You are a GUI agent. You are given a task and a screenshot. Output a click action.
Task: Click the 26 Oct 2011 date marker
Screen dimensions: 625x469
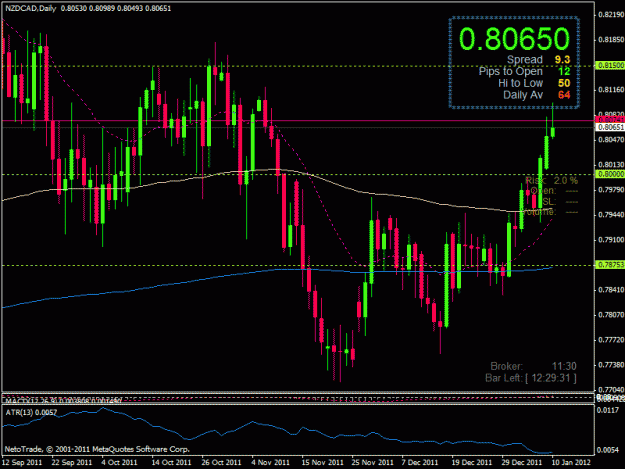tap(221, 462)
